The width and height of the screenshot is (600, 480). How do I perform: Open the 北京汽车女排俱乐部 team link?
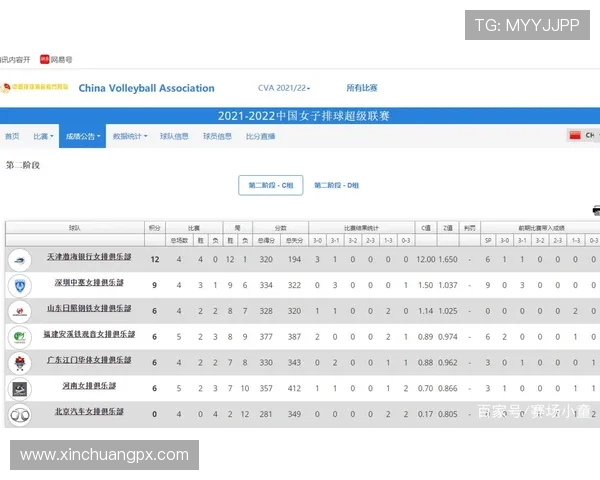[89, 411]
